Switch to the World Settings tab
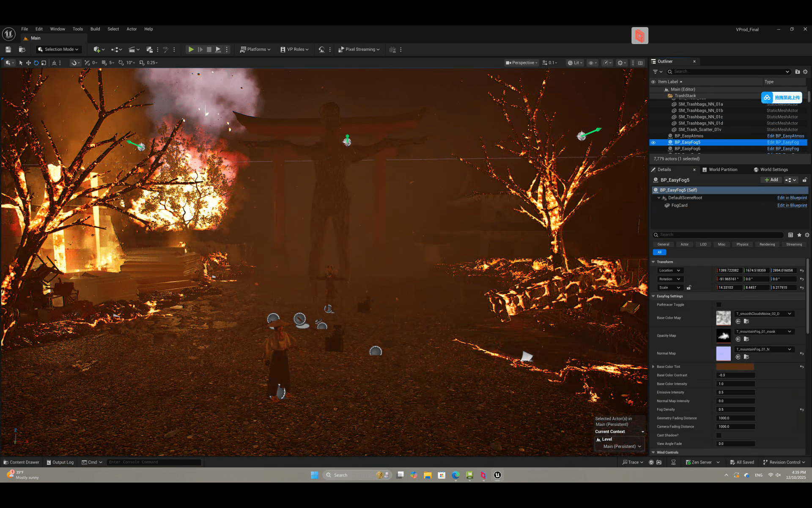 coord(774,170)
